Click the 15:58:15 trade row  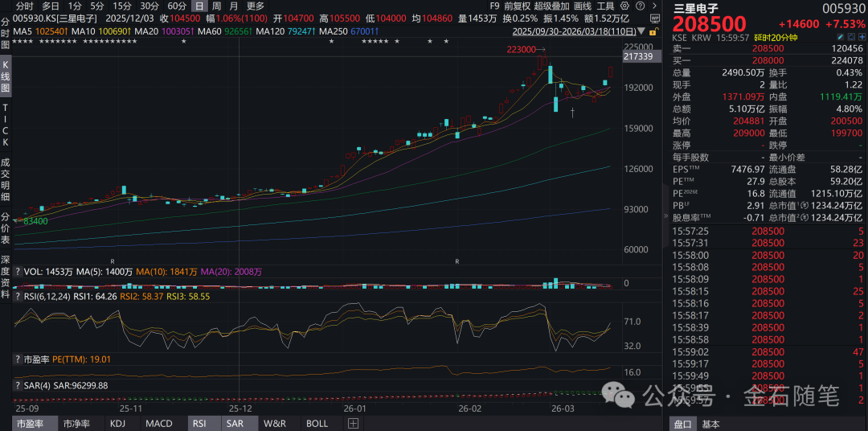pos(768,291)
